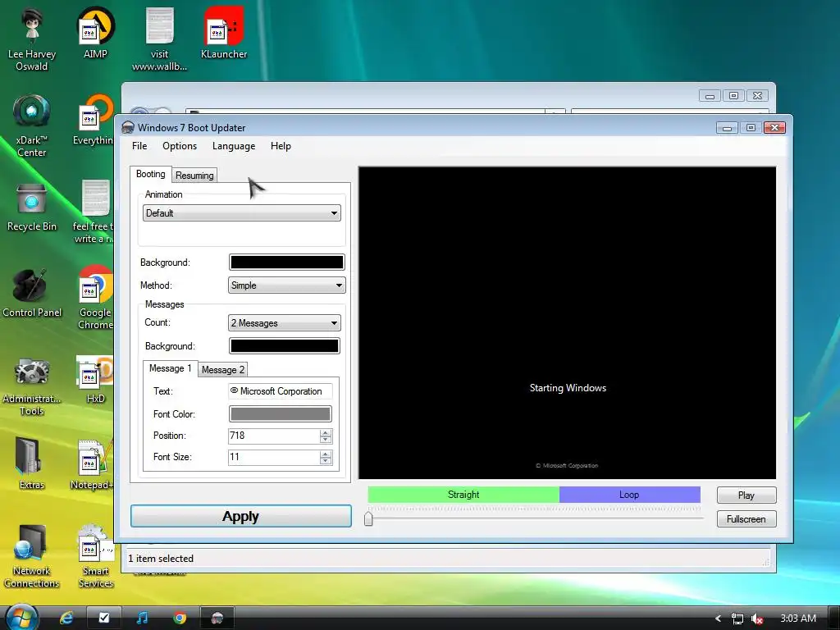Click the animation frame slider thumb
840x630 pixels.
point(368,518)
